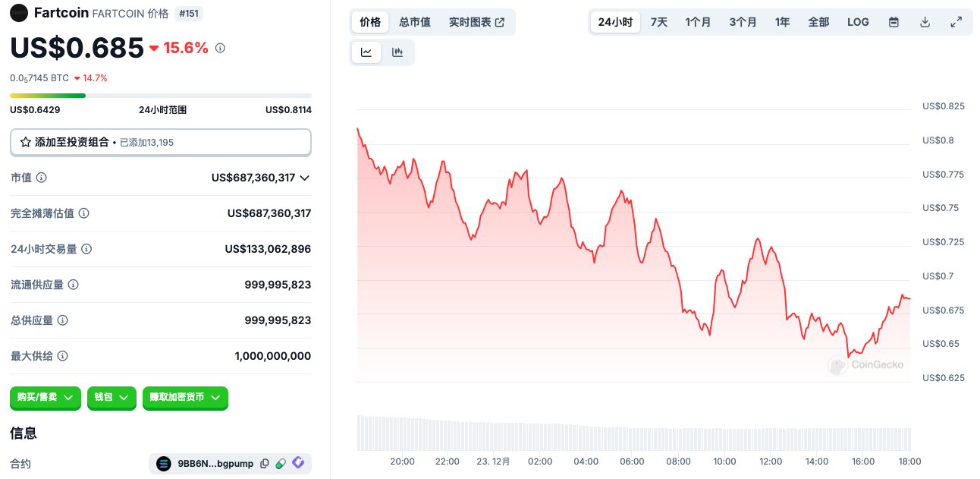Open the 市值 info tooltip icon
This screenshot has height=479, width=980.
click(x=42, y=178)
